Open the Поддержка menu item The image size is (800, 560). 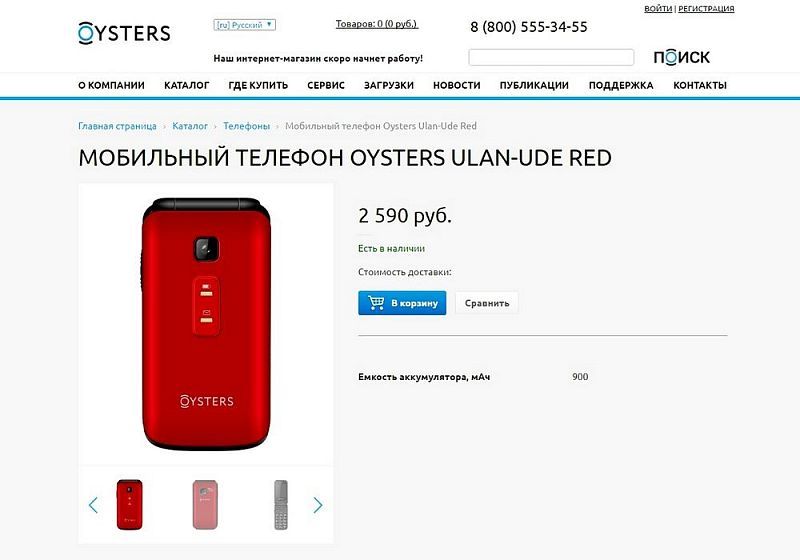coord(621,85)
